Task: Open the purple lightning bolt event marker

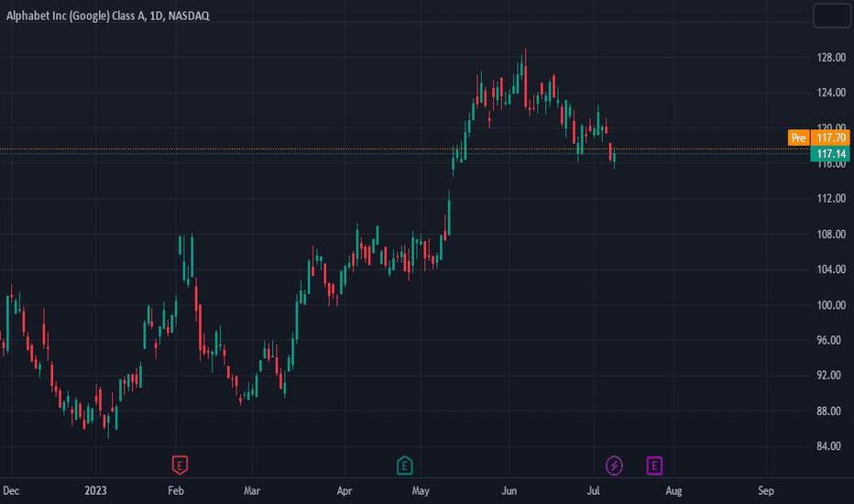Action: pyautogui.click(x=614, y=466)
